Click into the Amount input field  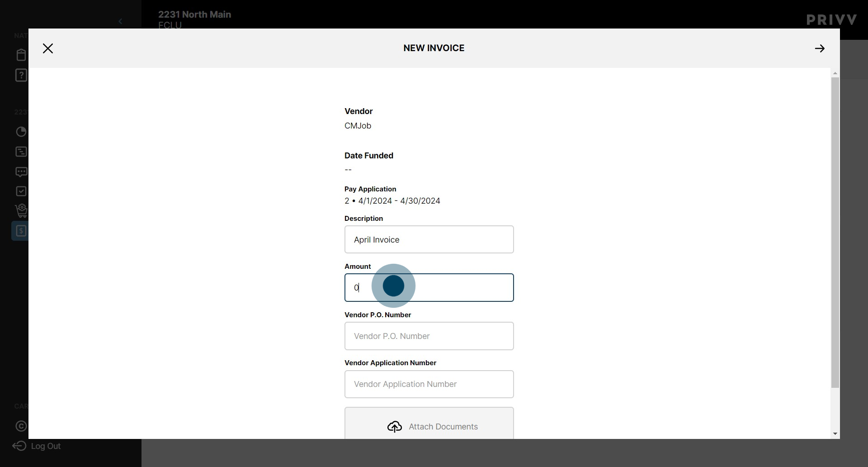pyautogui.click(x=429, y=287)
